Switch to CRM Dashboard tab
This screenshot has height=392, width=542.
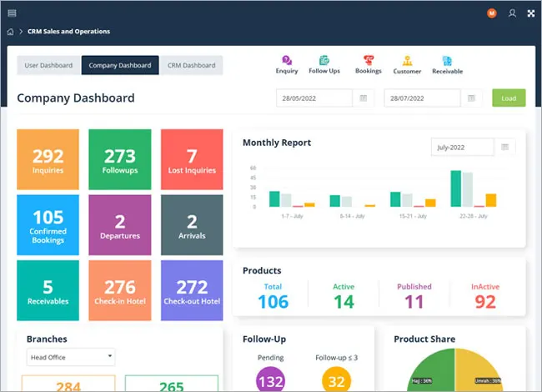click(x=192, y=65)
